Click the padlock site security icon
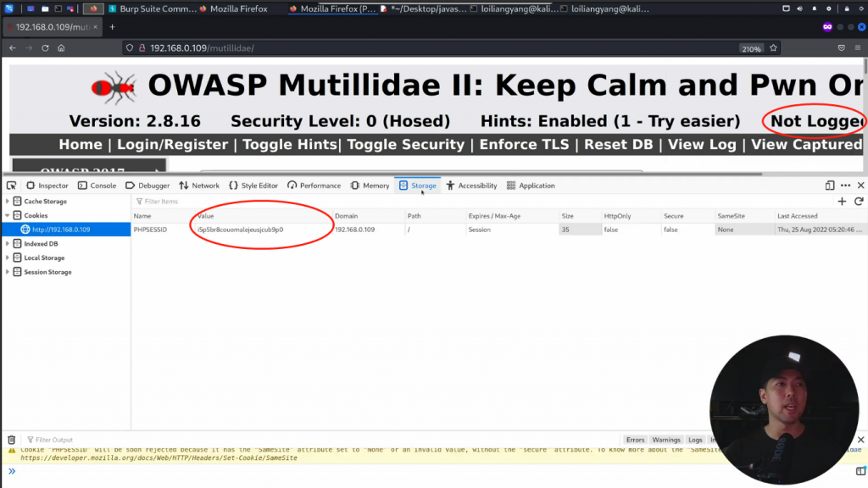Image resolution: width=868 pixels, height=488 pixels. point(142,48)
